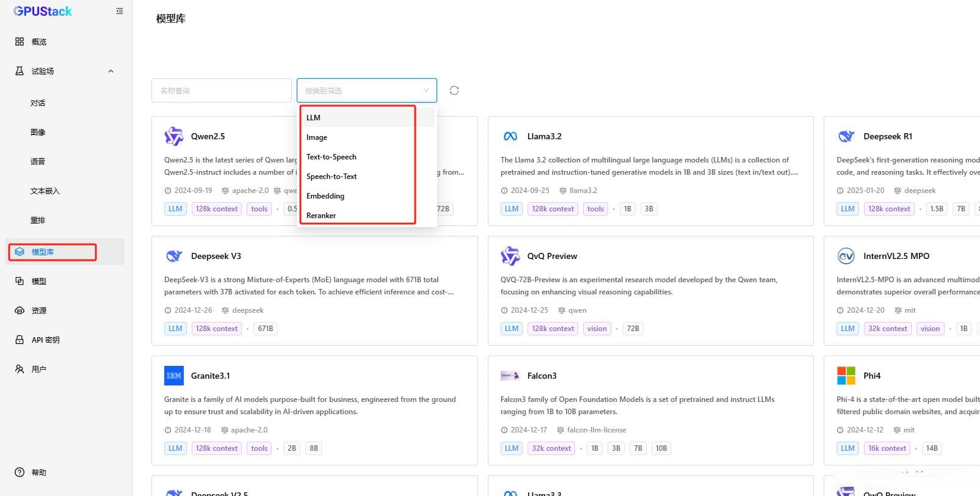Viewport: 980px width, 496px height.
Task: Pick Reranker in the category filter
Action: coord(367,215)
